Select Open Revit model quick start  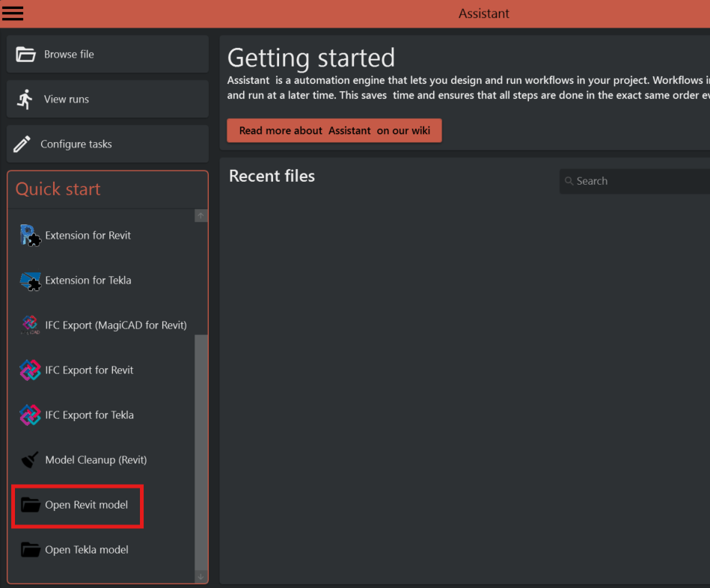pyautogui.click(x=86, y=505)
